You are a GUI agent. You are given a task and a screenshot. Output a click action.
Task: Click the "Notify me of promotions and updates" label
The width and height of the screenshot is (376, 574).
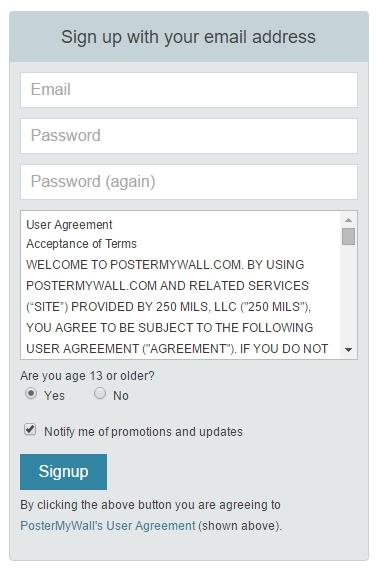(143, 432)
